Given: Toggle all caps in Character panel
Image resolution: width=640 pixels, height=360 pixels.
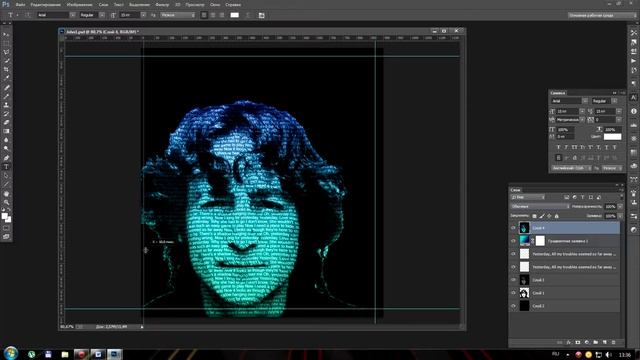Looking at the screenshot, I should pos(574,147).
